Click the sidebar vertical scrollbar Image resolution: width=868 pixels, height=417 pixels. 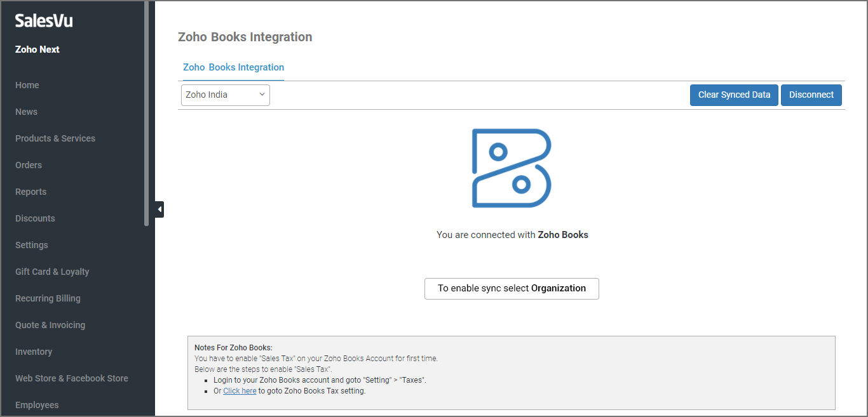click(147, 114)
